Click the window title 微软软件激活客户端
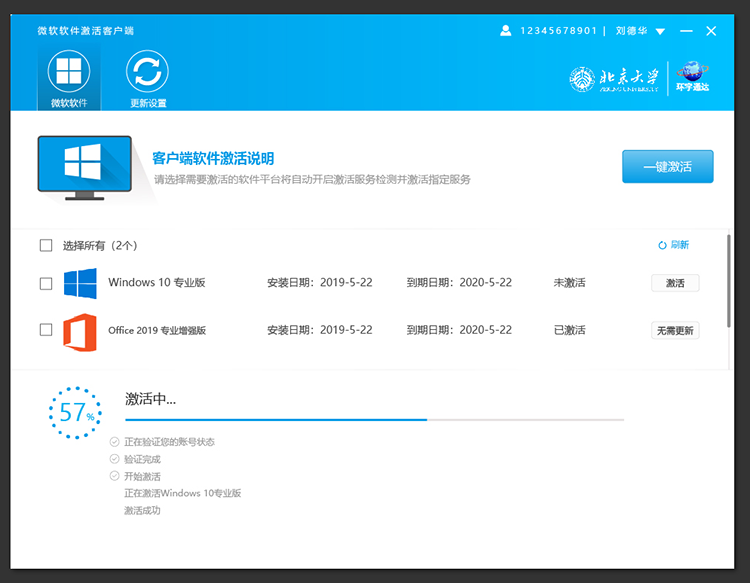 [86, 31]
